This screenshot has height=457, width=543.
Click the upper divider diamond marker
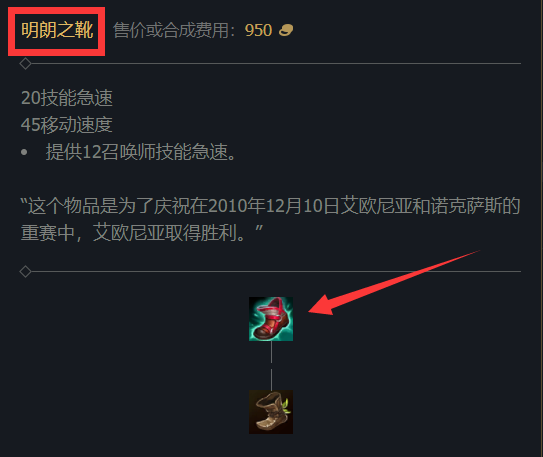tap(25, 64)
